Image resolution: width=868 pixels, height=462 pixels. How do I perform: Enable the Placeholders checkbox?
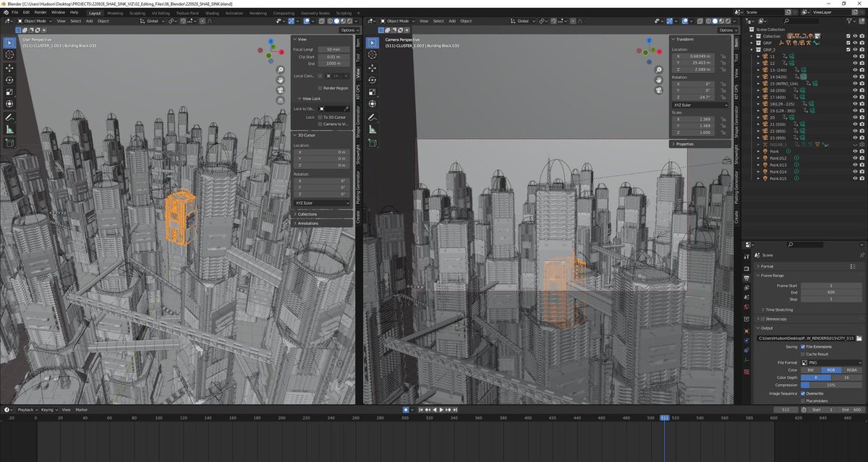pos(803,400)
